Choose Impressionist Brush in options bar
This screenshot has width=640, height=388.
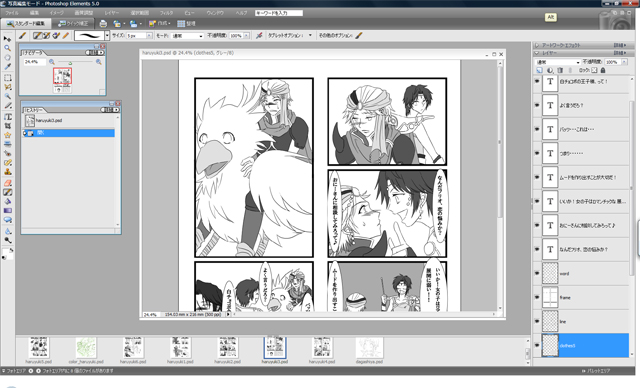(x=47, y=36)
